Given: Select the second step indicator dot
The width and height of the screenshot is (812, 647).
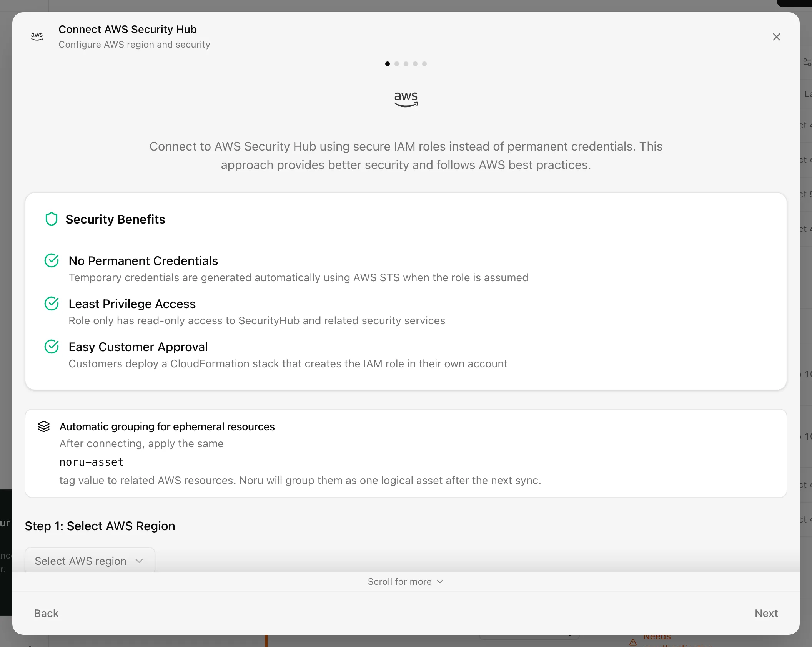Looking at the screenshot, I should (397, 64).
